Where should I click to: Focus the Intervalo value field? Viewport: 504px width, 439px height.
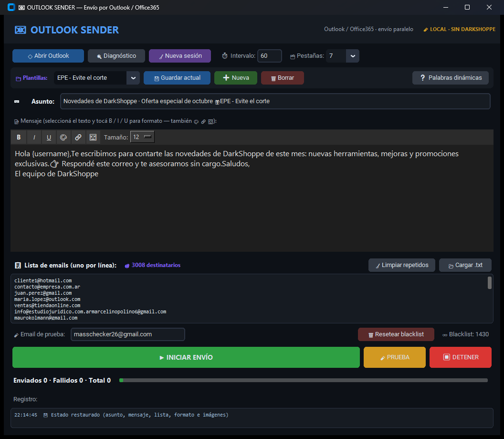[x=270, y=56]
